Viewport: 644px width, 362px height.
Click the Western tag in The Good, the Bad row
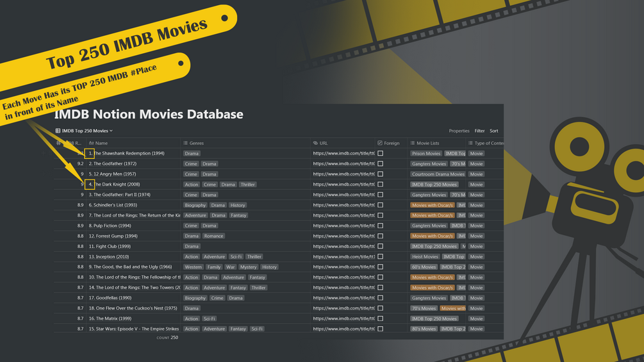coord(193,267)
